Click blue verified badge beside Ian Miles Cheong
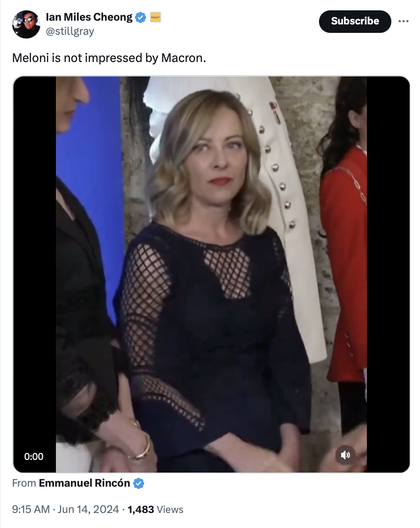The image size is (420, 528). 140,17
